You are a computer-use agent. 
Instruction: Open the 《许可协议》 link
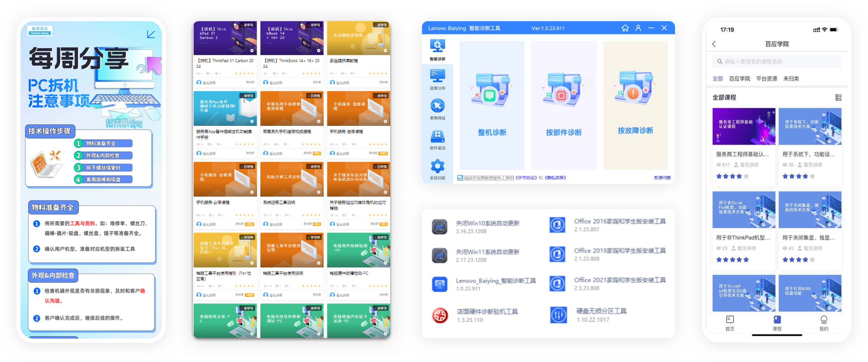coord(526,178)
